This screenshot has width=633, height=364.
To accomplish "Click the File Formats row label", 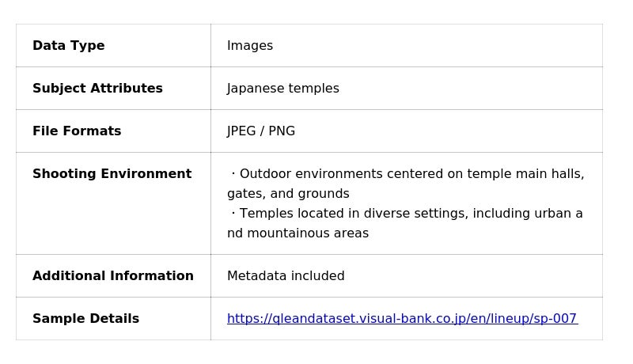I will point(77,131).
